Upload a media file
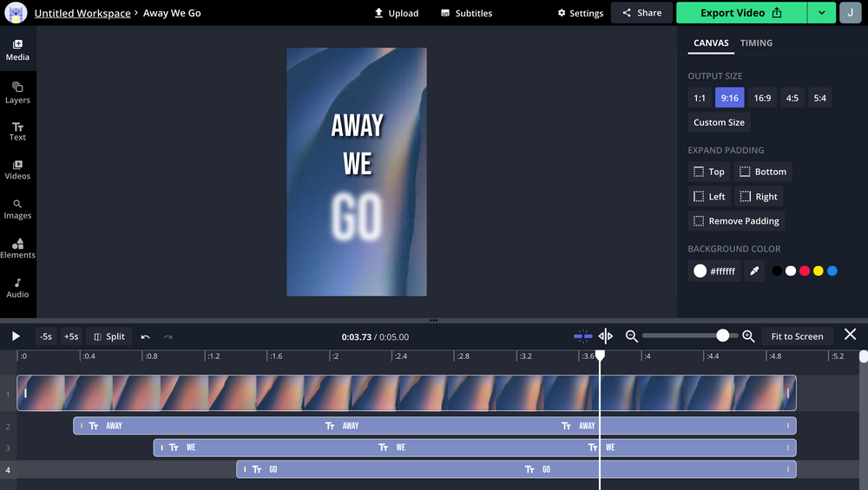The image size is (868, 490). [397, 13]
